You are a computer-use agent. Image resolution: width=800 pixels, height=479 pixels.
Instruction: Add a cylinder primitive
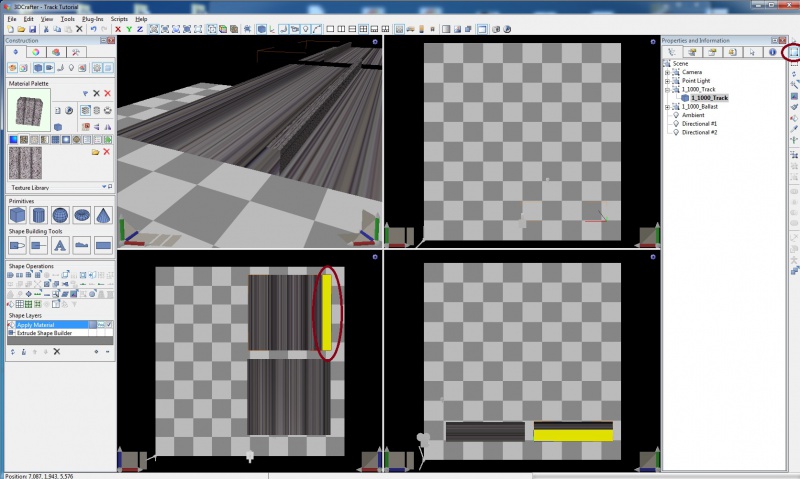point(39,215)
